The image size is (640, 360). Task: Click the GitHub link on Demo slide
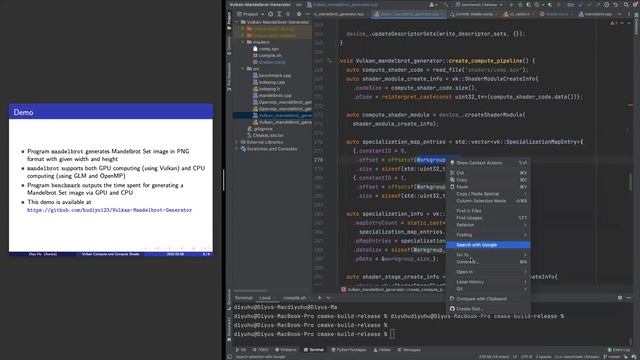pos(109,210)
